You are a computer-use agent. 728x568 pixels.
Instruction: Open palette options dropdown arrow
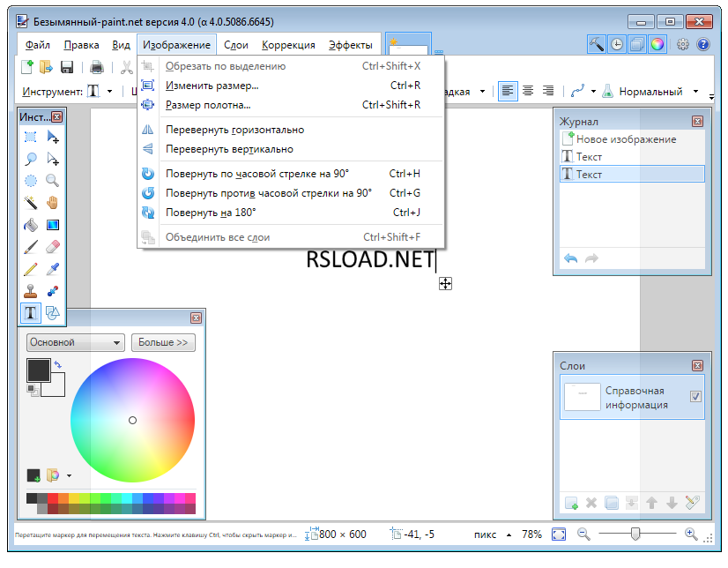point(69,475)
